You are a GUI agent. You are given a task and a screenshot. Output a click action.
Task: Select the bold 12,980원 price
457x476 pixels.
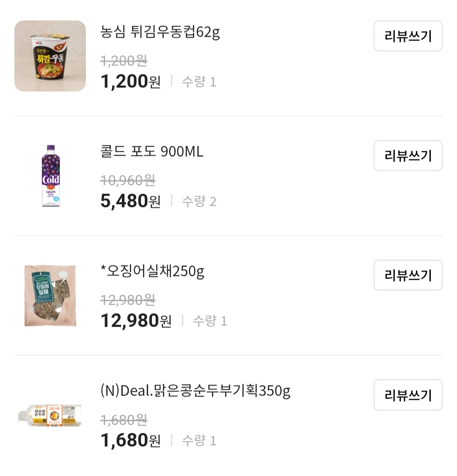[136, 320]
